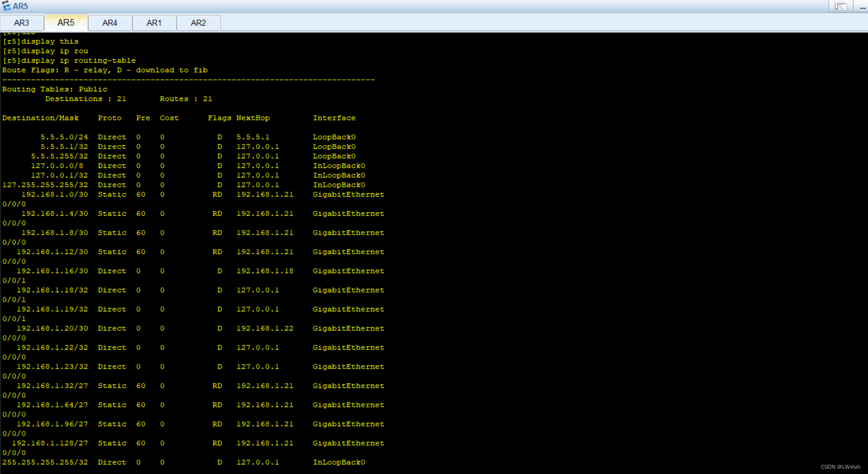
Task: Select the AR5 tab
Action: coord(66,22)
